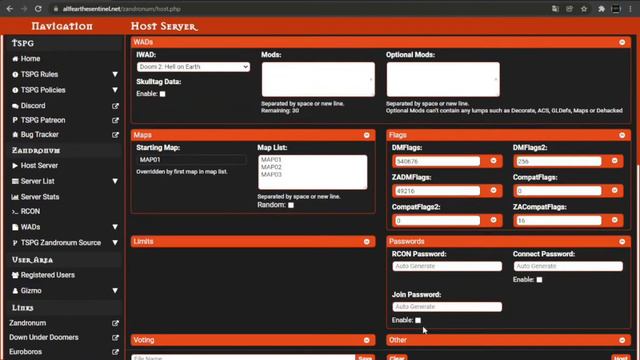This screenshot has height=360, width=640.
Task: Reload the page in browser
Action: [x=38, y=9]
